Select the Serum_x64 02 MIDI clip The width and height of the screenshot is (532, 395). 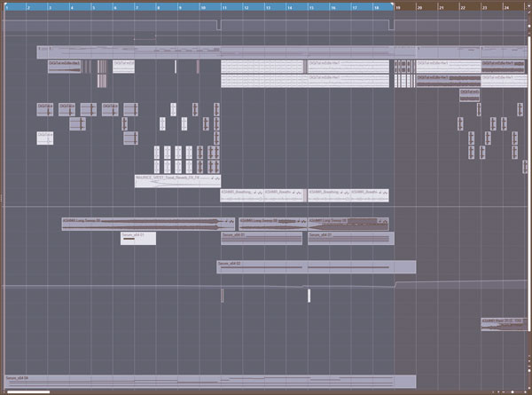tap(317, 267)
